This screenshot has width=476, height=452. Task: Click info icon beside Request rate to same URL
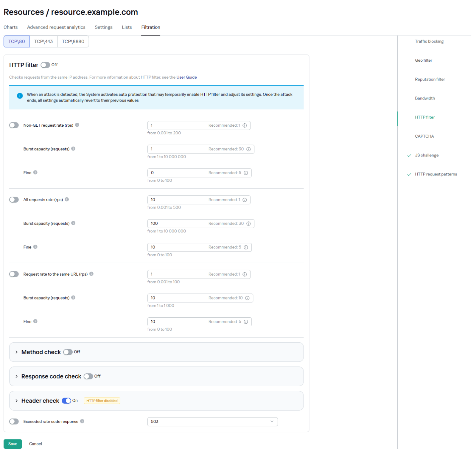click(92, 274)
